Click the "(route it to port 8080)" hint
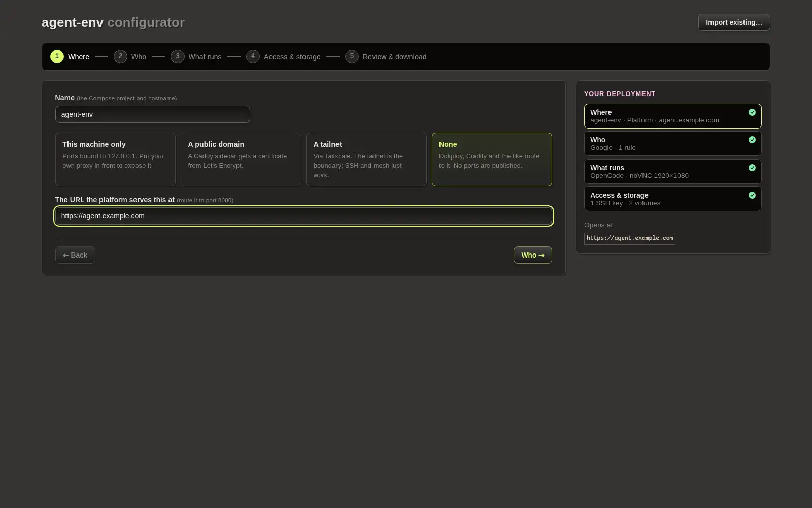Screen dimensions: 812x508 coord(205,200)
